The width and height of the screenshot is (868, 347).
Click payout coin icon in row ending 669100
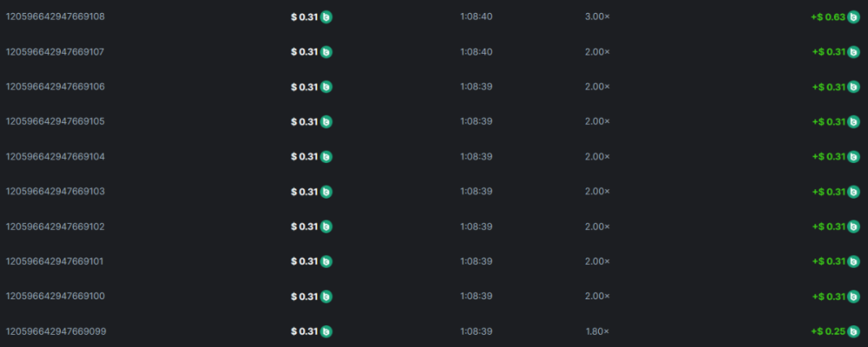point(853,297)
